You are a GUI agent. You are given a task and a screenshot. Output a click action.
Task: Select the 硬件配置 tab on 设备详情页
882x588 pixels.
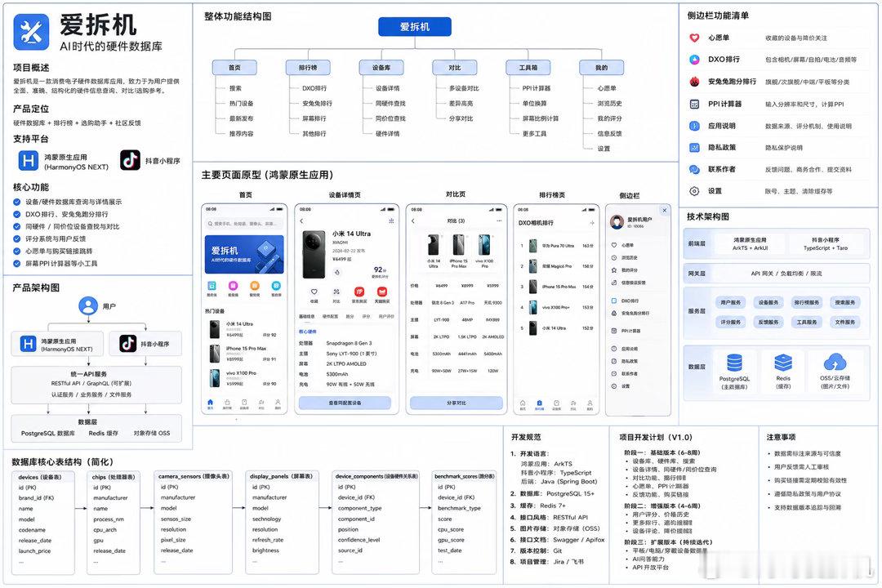point(330,317)
